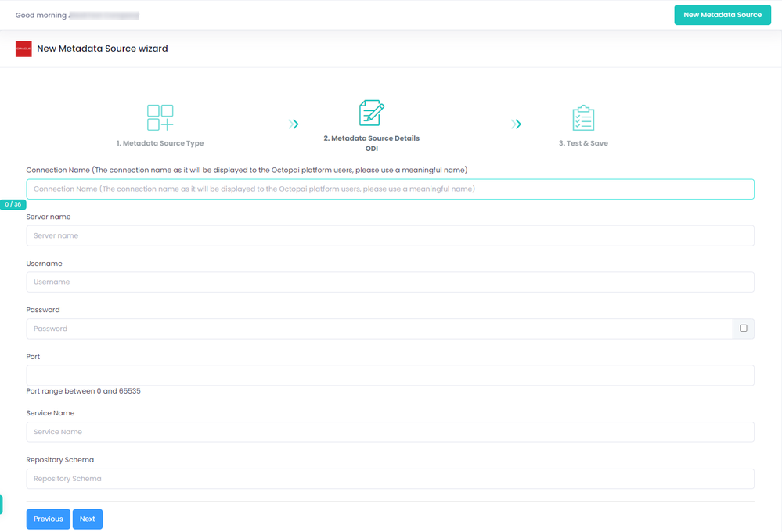Select the Port number field
Image resolution: width=782 pixels, height=532 pixels.
point(390,376)
